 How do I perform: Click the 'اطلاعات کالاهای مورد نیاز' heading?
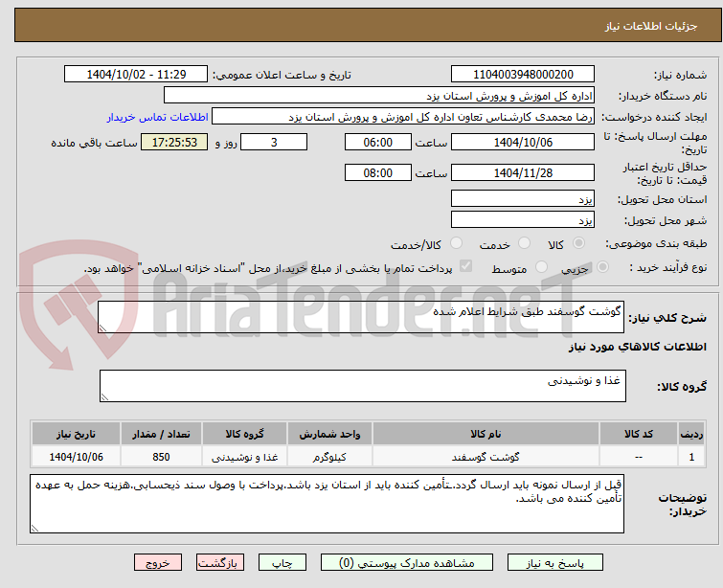pos(637,347)
